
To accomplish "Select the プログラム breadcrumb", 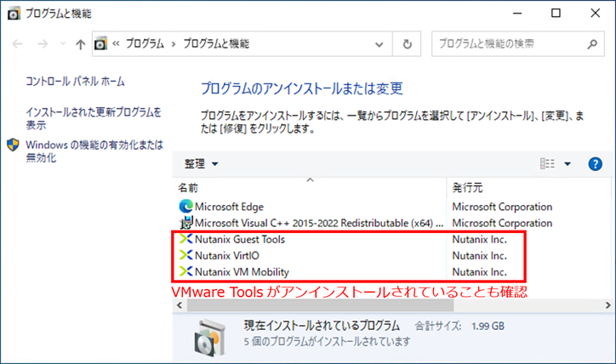I will coord(145,43).
